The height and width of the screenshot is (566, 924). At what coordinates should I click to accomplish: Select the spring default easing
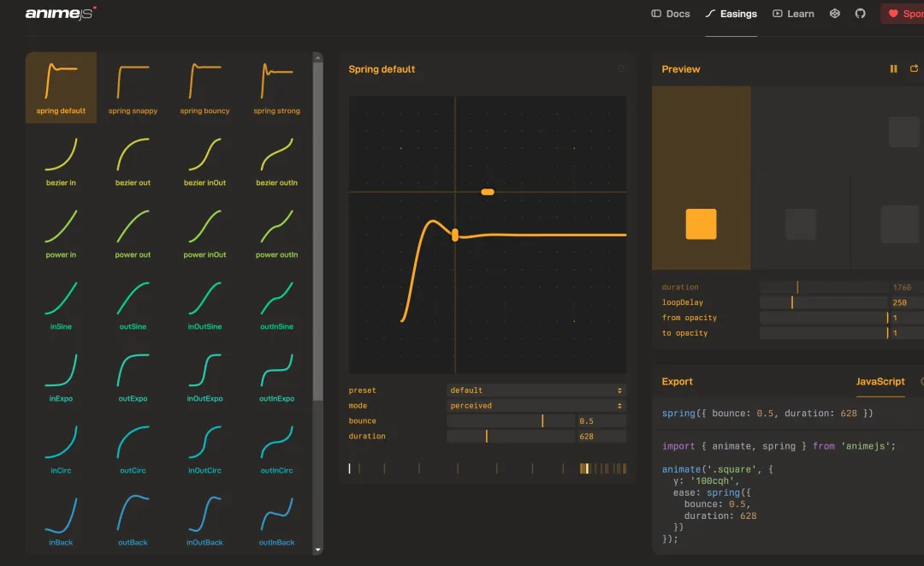click(61, 88)
